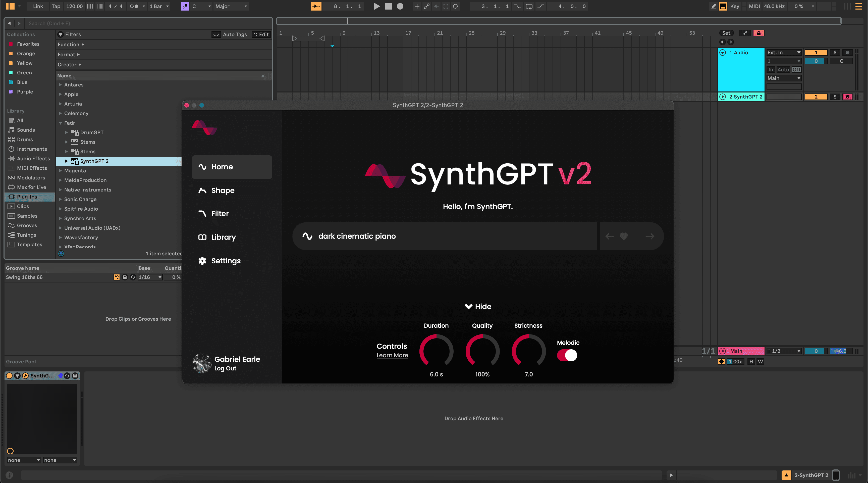The height and width of the screenshot is (483, 868).
Task: Select Plug-Ins in the browser sidebar
Action: point(27,197)
